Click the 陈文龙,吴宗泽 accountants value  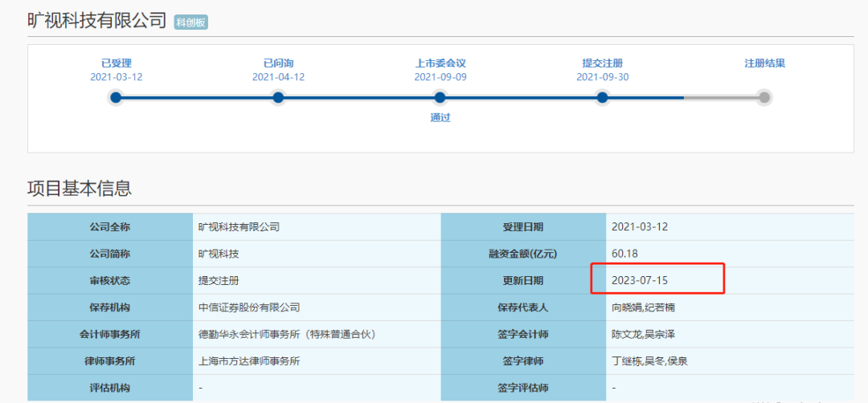(x=643, y=335)
